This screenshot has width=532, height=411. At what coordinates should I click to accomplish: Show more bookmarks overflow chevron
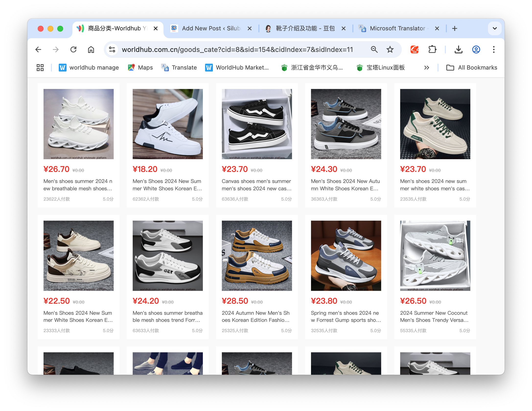427,68
